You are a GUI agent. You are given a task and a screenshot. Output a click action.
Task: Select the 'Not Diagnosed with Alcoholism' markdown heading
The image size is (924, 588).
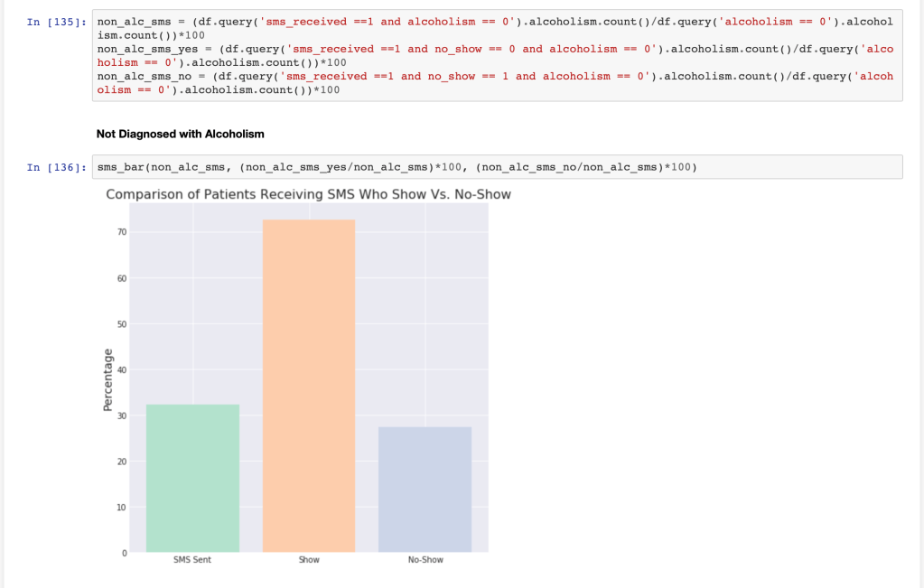180,134
